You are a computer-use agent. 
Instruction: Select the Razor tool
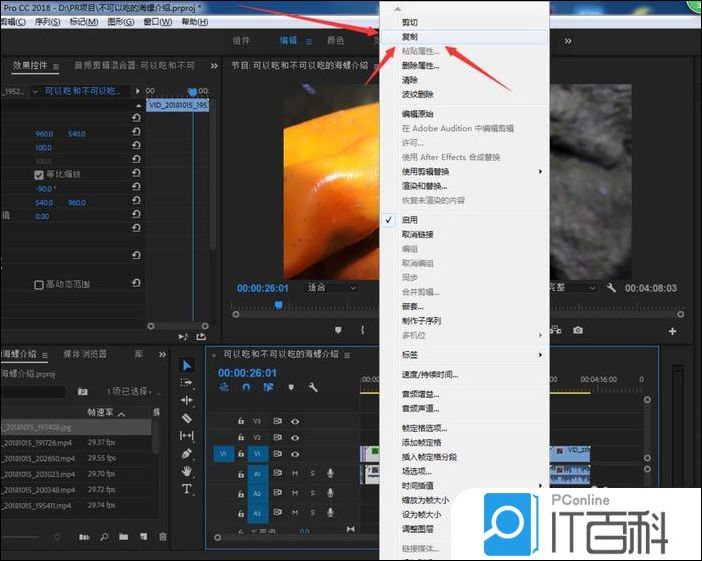[x=186, y=418]
